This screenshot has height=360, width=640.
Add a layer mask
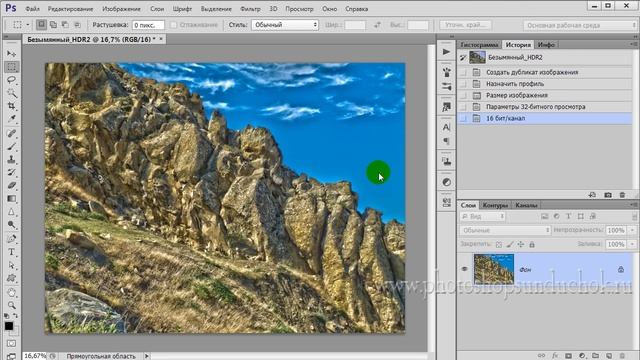point(569,356)
